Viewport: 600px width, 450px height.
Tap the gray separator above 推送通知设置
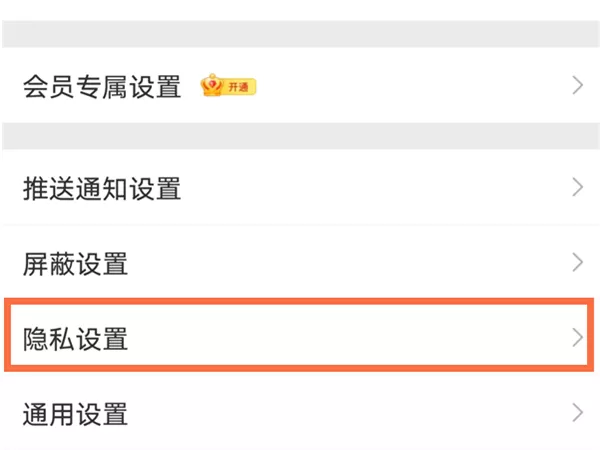(300, 136)
